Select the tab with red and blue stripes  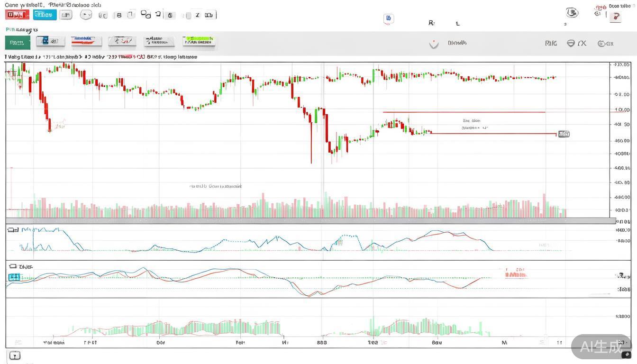[86, 42]
